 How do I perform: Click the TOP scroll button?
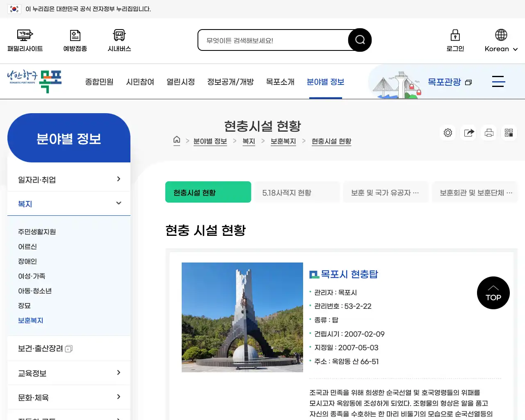[493, 293]
